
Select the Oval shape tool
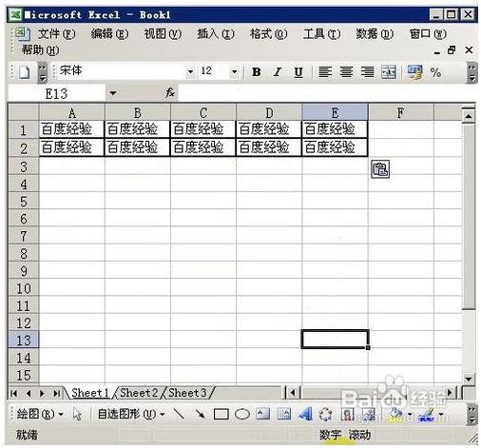tap(242, 414)
